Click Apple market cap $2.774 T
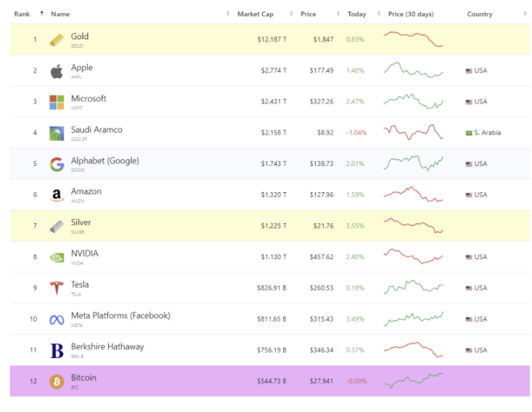532x412 pixels. pos(274,71)
